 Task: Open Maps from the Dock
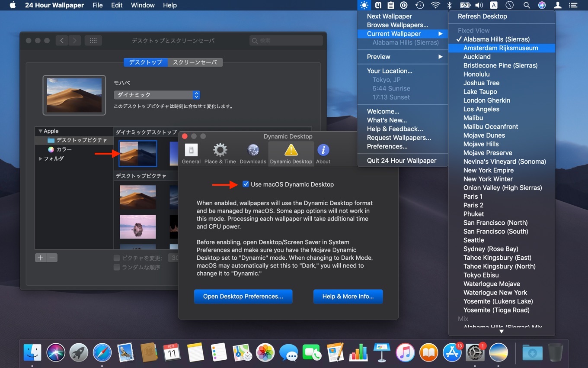242,353
